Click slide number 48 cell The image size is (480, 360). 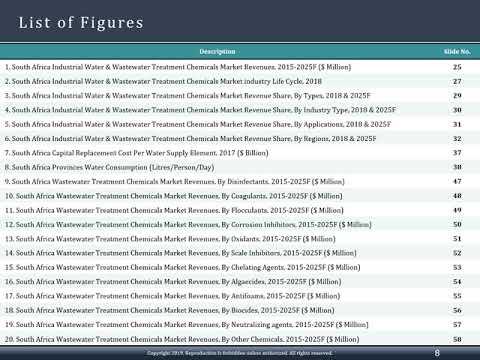click(457, 196)
